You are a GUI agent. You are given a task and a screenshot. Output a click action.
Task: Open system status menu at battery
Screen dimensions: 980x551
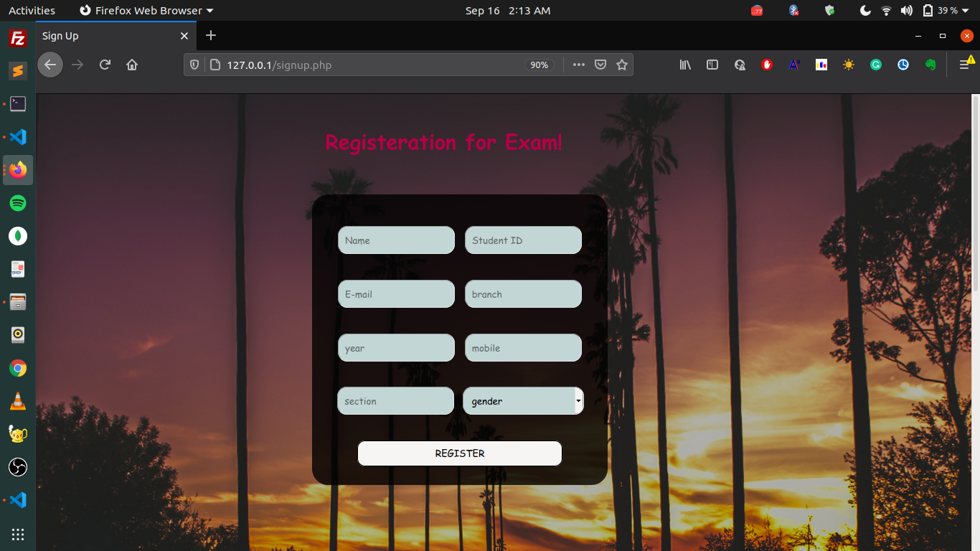947,11
